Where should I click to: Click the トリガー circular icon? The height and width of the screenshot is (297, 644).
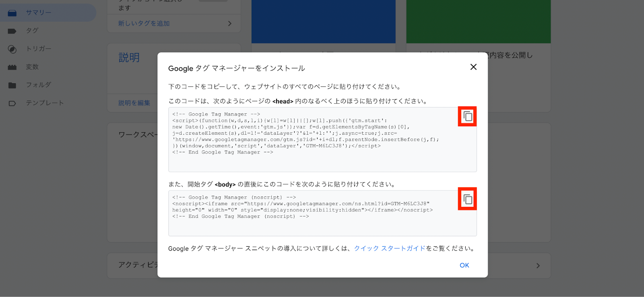(x=12, y=49)
